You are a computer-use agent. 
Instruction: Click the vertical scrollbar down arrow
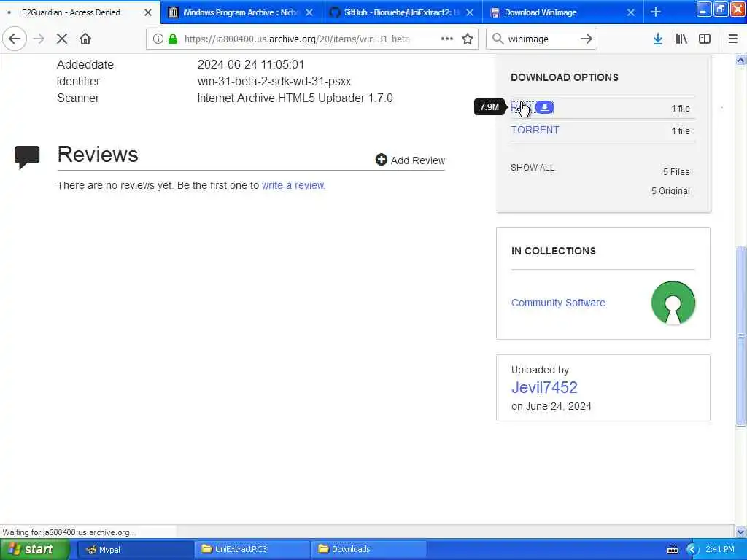[x=740, y=532]
